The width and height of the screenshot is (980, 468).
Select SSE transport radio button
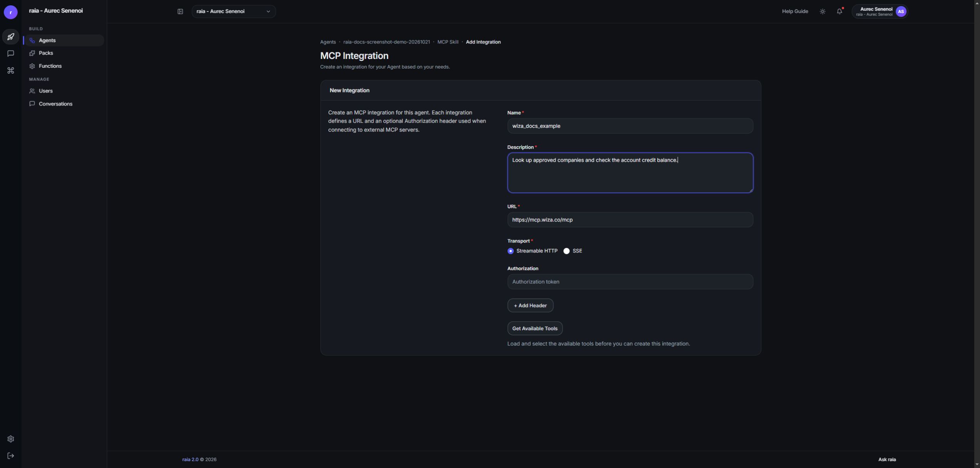coord(566,251)
